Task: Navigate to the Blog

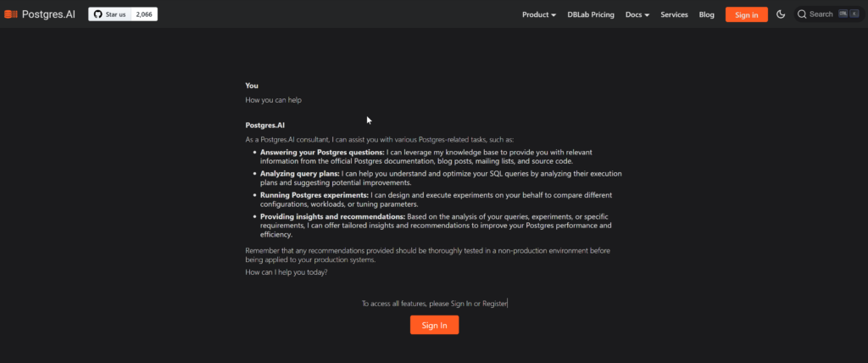Action: tap(707, 14)
